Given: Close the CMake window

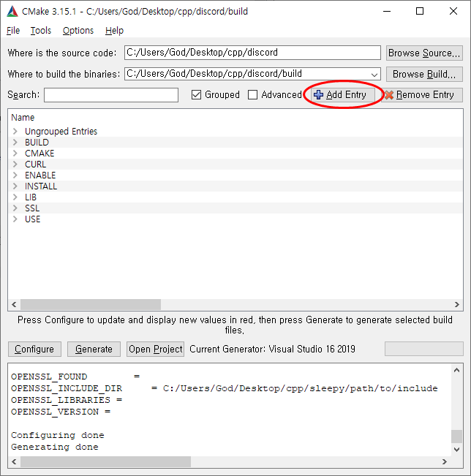Looking at the screenshot, I should click(x=453, y=11).
